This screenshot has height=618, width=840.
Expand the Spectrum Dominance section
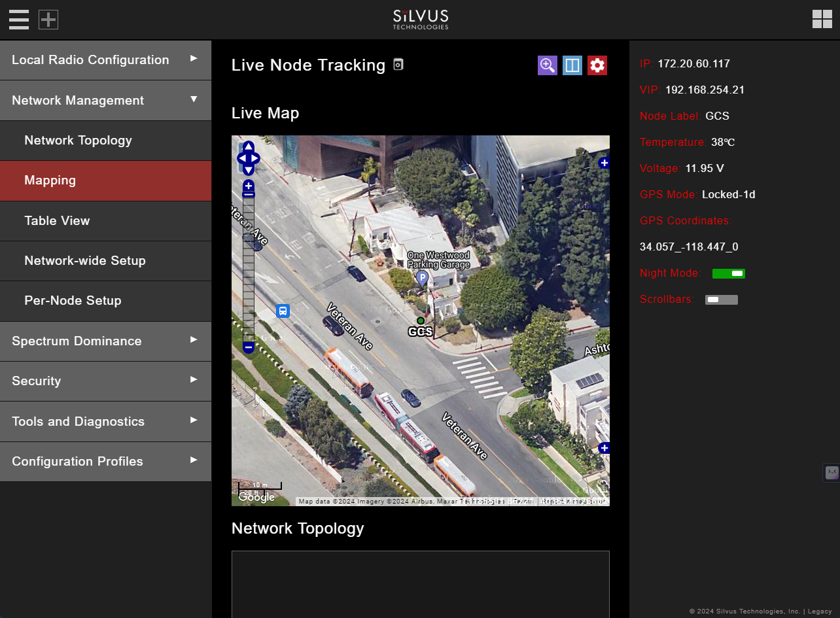pos(105,341)
